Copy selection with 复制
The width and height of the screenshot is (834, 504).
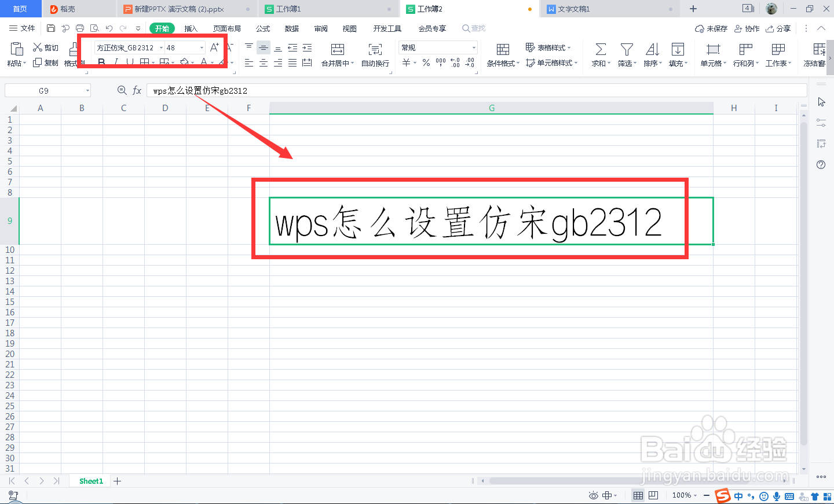pyautogui.click(x=46, y=62)
